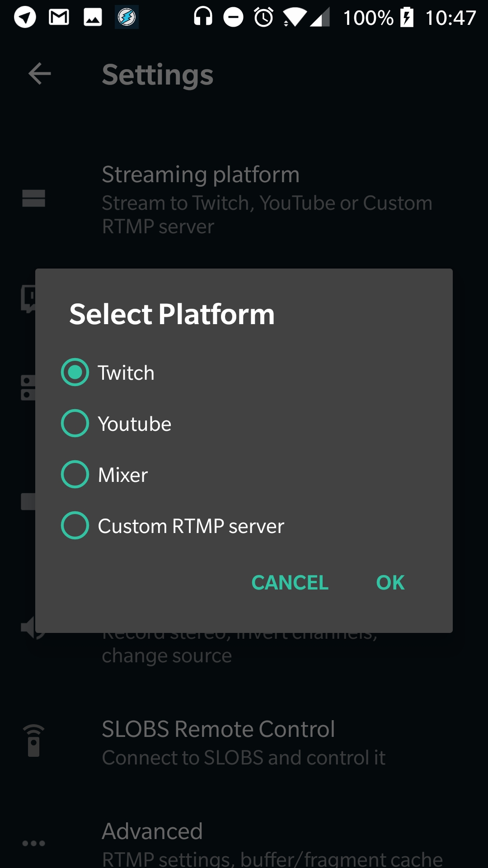Tap the Settings title text
The image size is (488, 868).
[x=157, y=75]
